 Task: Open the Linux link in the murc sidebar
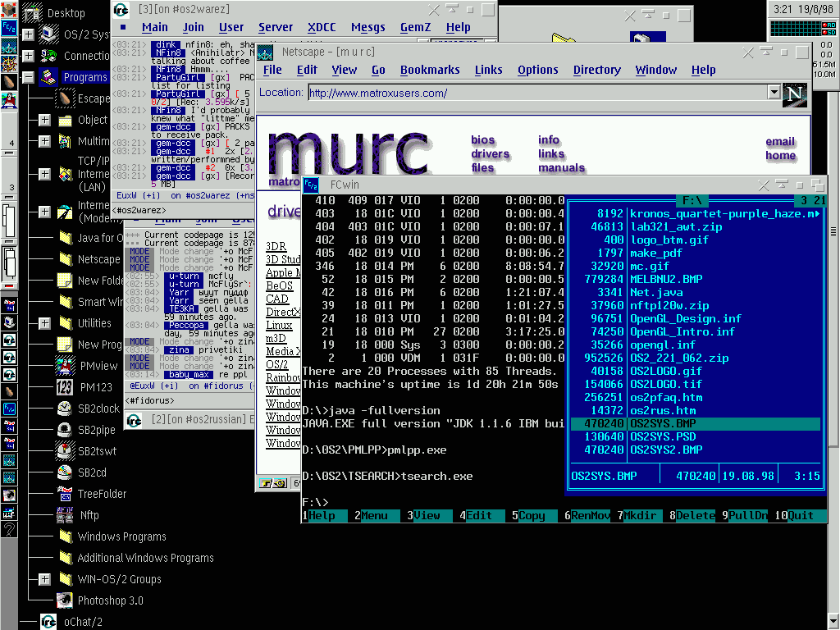pyautogui.click(x=279, y=325)
